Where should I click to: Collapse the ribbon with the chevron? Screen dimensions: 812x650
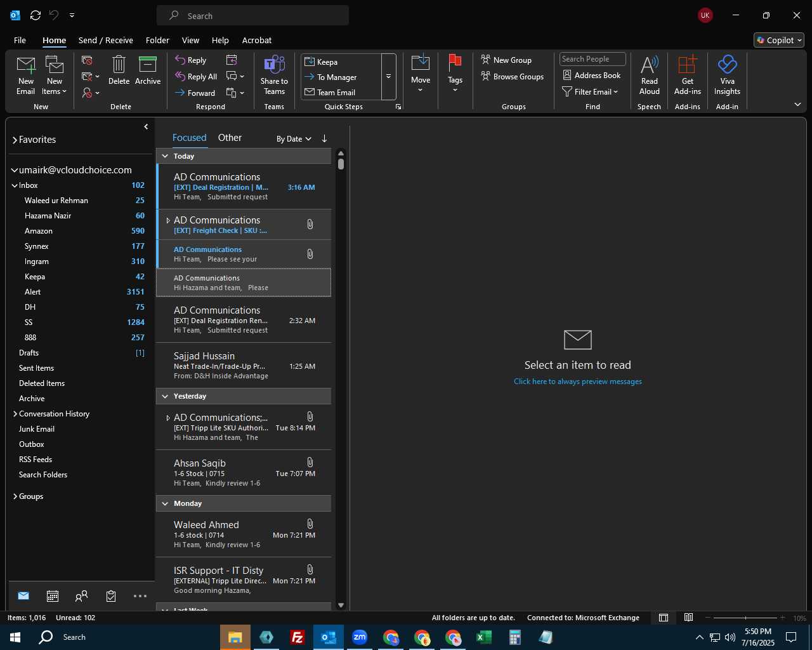(797, 104)
